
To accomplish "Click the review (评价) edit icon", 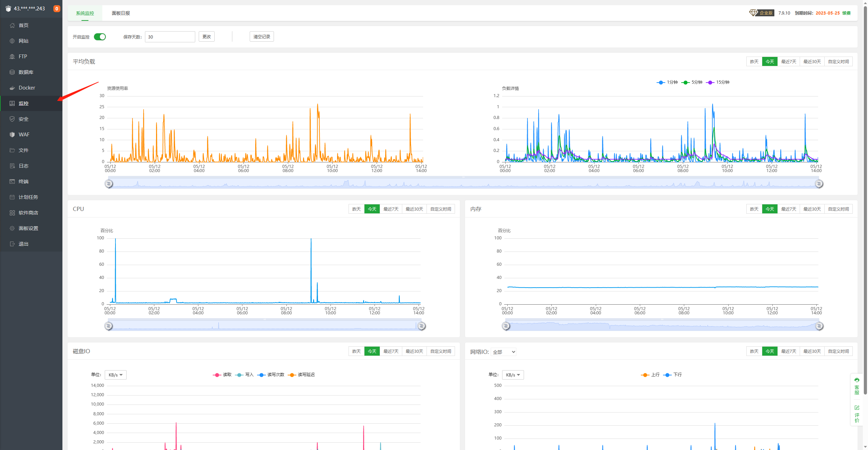I will click(x=857, y=408).
